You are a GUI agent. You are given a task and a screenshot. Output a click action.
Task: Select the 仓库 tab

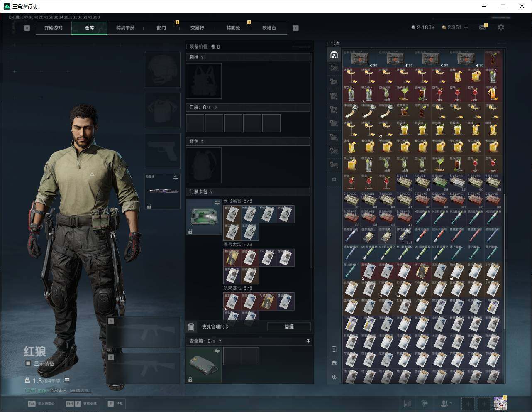pyautogui.click(x=90, y=28)
